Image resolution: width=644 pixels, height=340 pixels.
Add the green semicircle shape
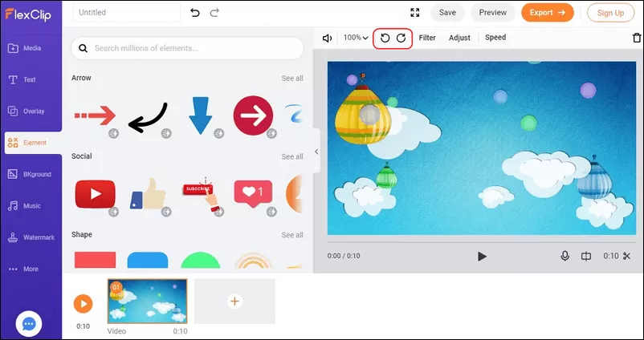[x=201, y=260]
